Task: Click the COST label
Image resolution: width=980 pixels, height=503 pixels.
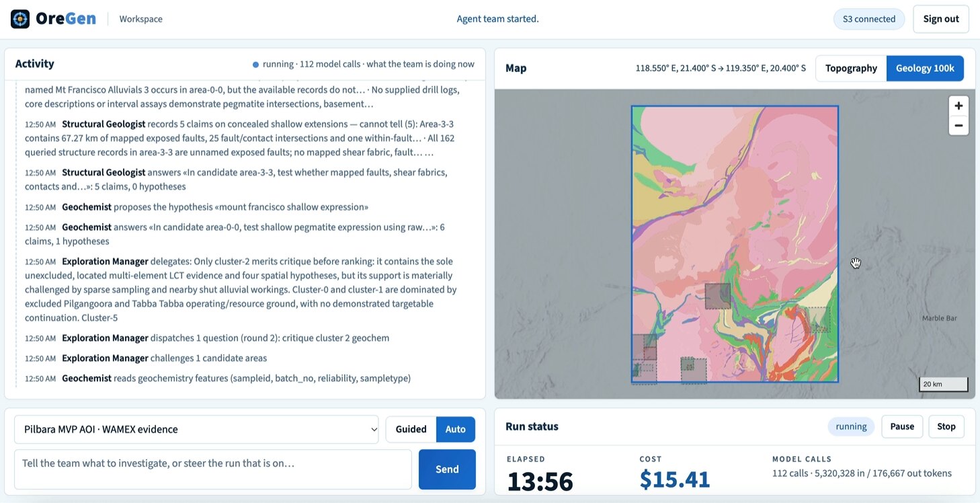Action: (x=650, y=459)
